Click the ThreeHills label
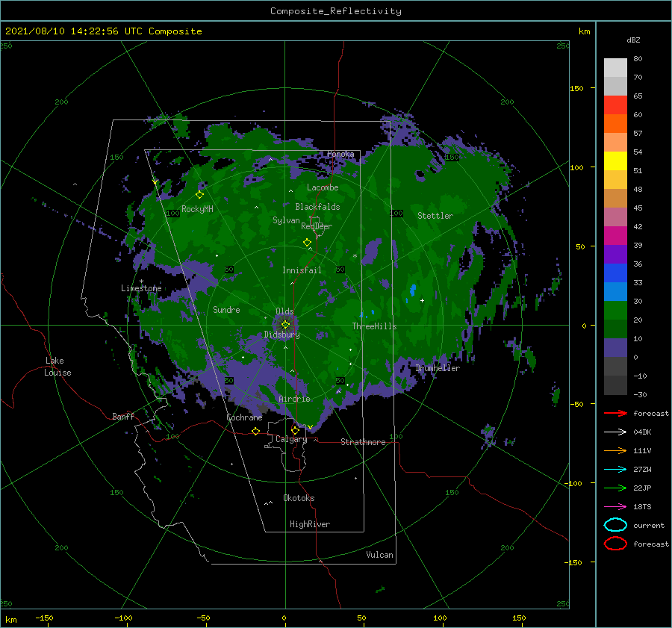This screenshot has width=672, height=628. click(x=374, y=326)
